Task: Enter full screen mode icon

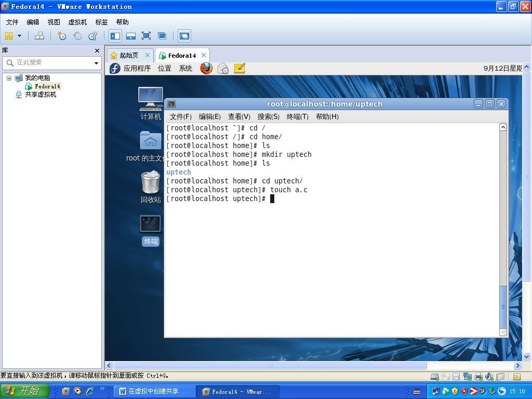Action: coord(146,36)
